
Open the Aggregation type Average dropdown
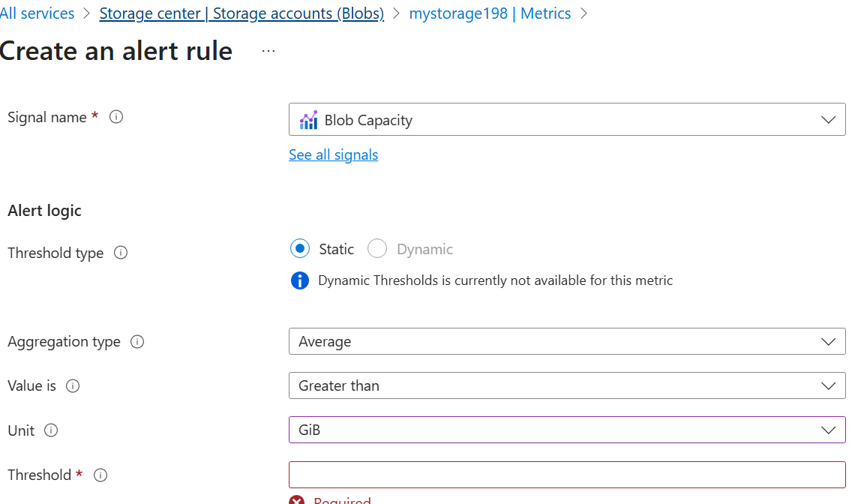(x=567, y=341)
